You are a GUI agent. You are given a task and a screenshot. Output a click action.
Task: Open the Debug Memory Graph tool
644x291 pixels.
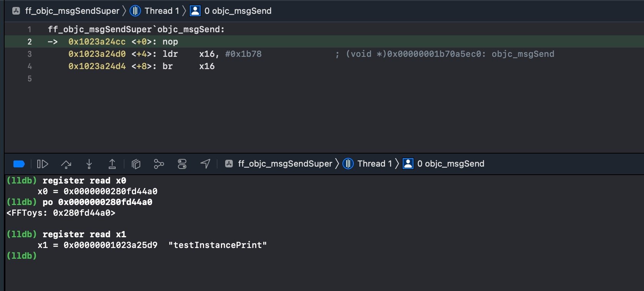click(159, 164)
